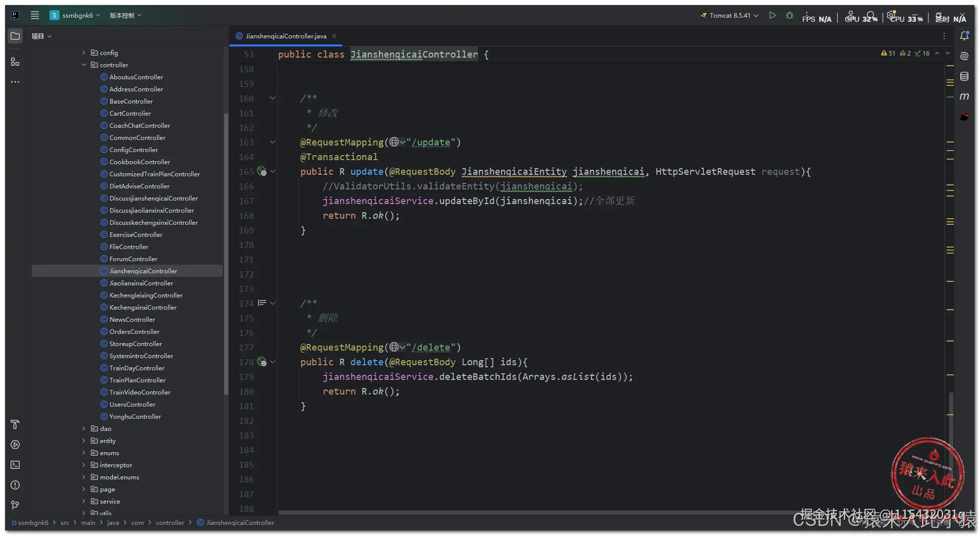Open the Terminal tool window icon
The width and height of the screenshot is (980, 536).
click(x=15, y=465)
